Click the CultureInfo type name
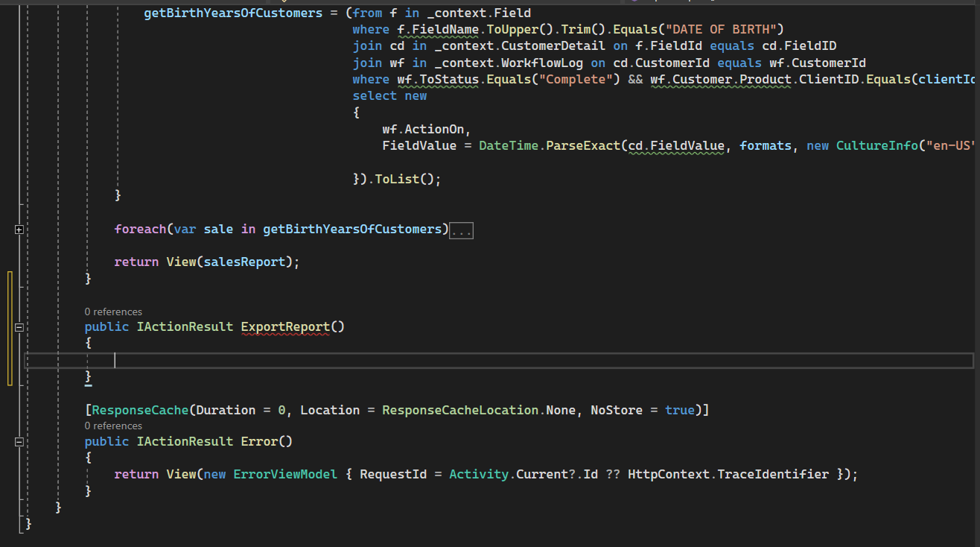 tap(877, 145)
